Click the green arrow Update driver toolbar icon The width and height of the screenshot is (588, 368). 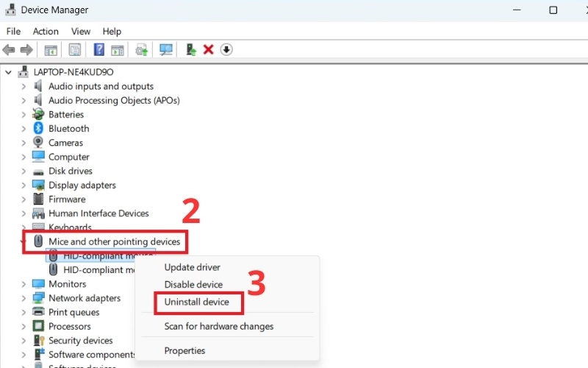pyautogui.click(x=191, y=50)
